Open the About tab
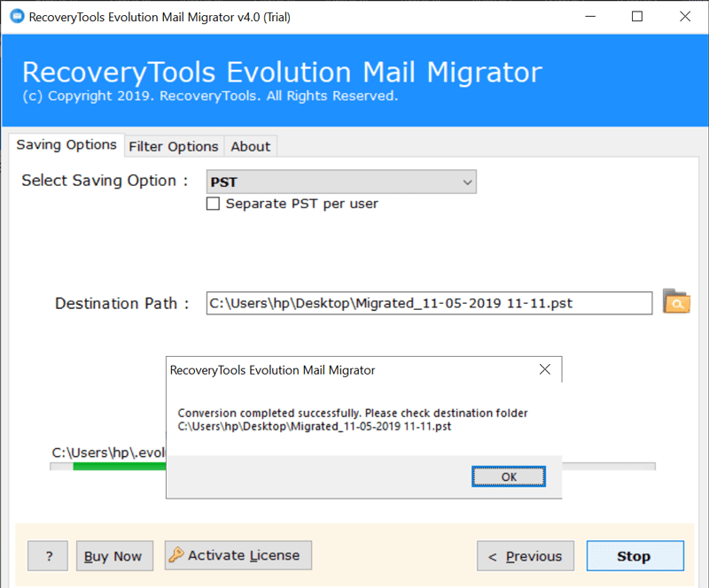The width and height of the screenshot is (709, 588). [x=251, y=146]
